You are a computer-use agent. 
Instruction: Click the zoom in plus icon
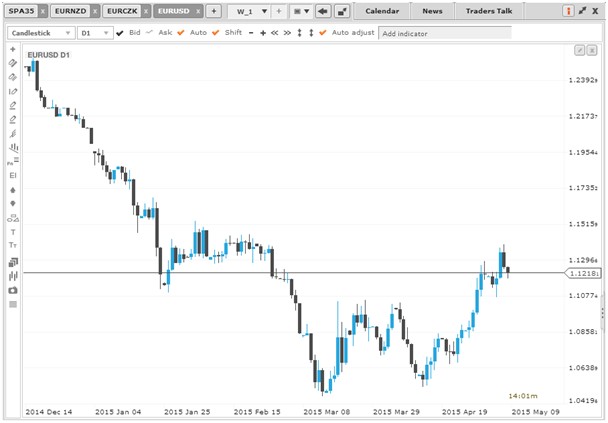click(x=262, y=33)
